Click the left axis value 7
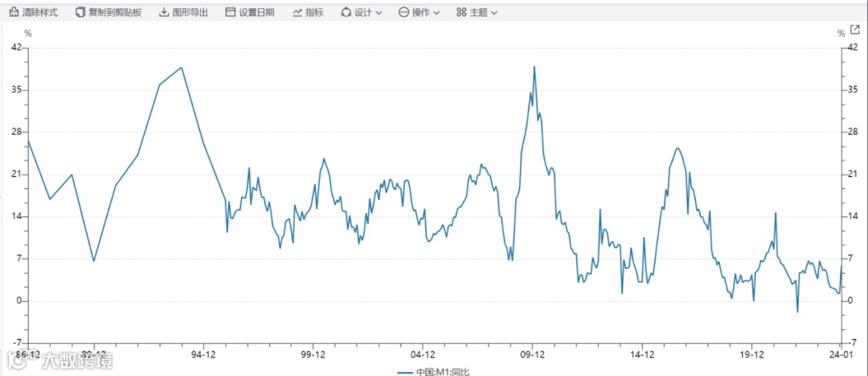 [18, 260]
